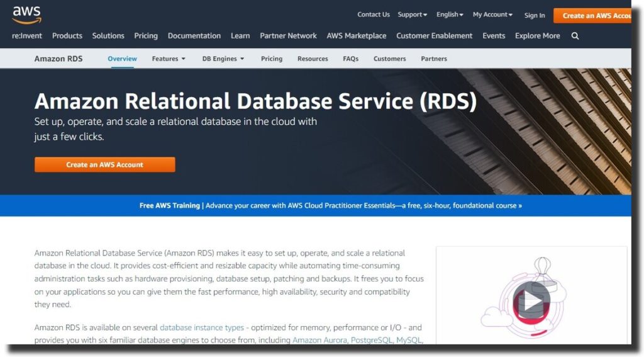Viewport: 644px width, 357px height.
Task: Open re:Invent in main navigation
Action: (x=26, y=36)
